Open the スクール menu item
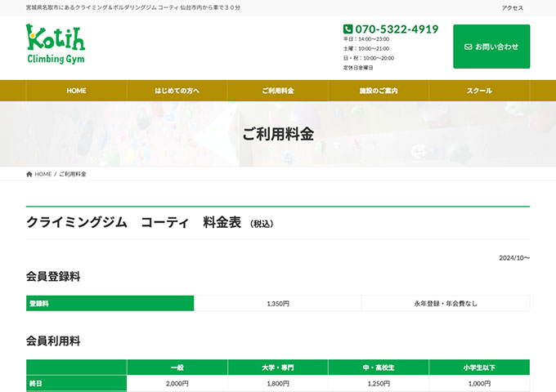 click(x=479, y=91)
